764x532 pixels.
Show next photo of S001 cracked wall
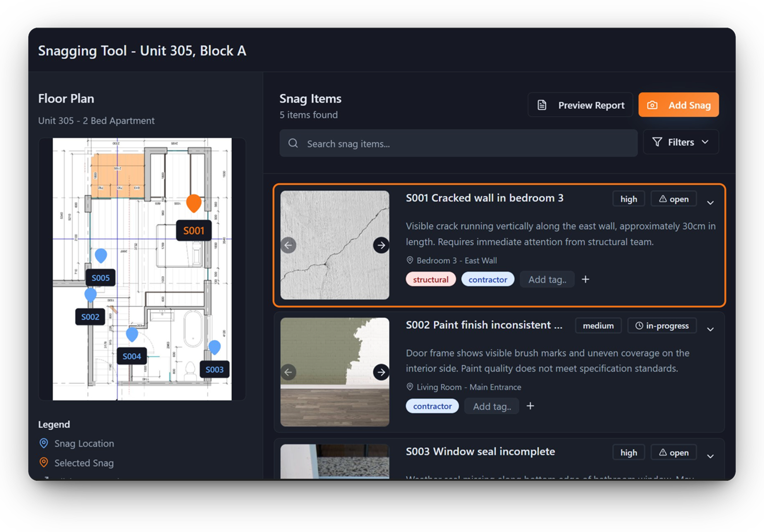(381, 245)
